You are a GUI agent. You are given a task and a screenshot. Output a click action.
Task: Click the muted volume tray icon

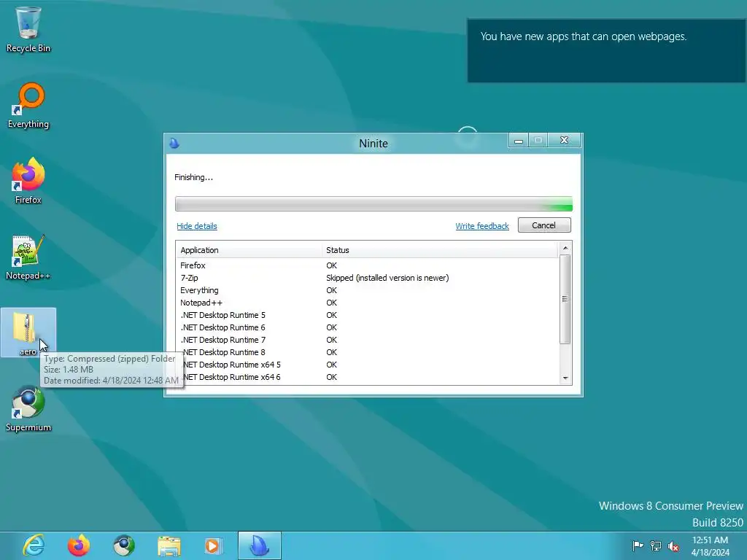pos(673,545)
